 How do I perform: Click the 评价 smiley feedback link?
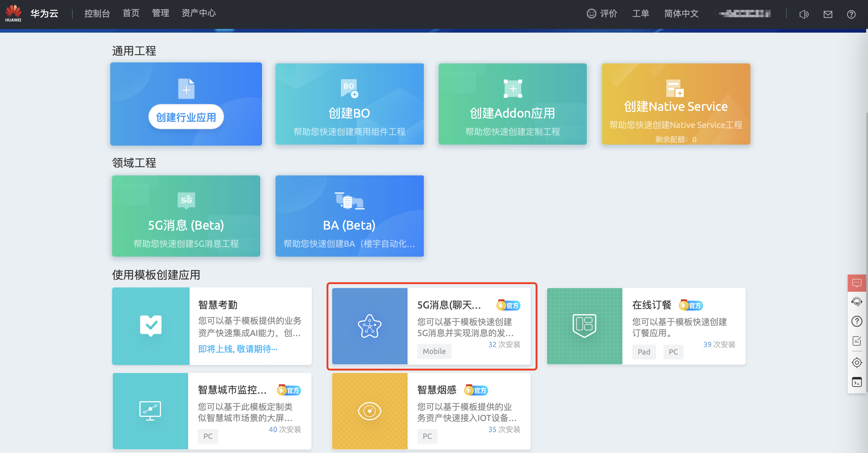[x=602, y=14]
